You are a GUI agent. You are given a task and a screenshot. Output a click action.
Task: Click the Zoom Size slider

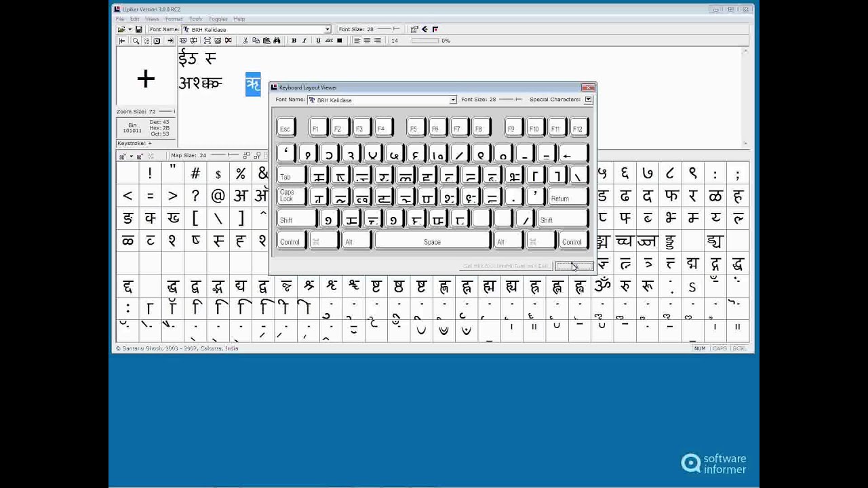(x=167, y=111)
